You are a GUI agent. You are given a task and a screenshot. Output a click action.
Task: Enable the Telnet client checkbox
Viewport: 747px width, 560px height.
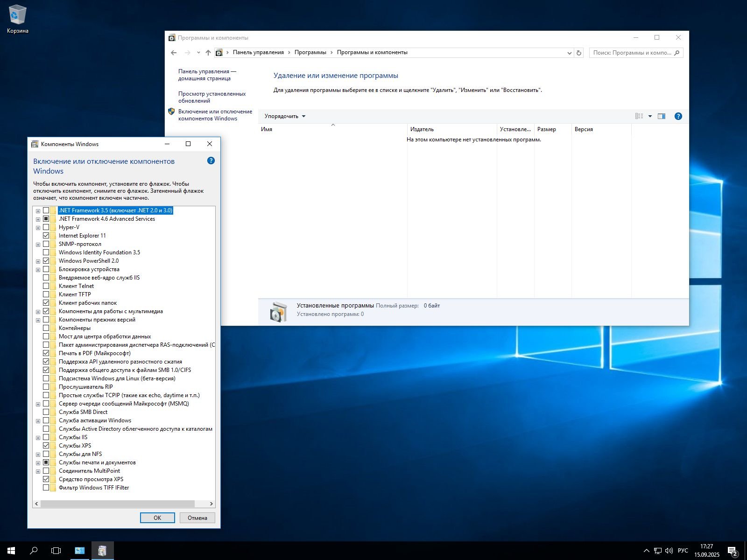click(46, 286)
